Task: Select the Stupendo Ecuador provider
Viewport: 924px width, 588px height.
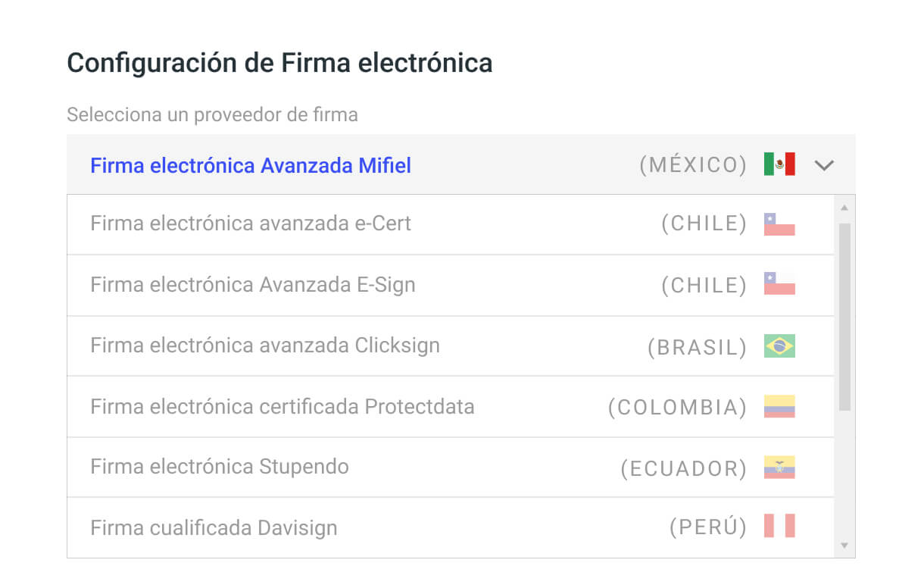Action: point(220,468)
